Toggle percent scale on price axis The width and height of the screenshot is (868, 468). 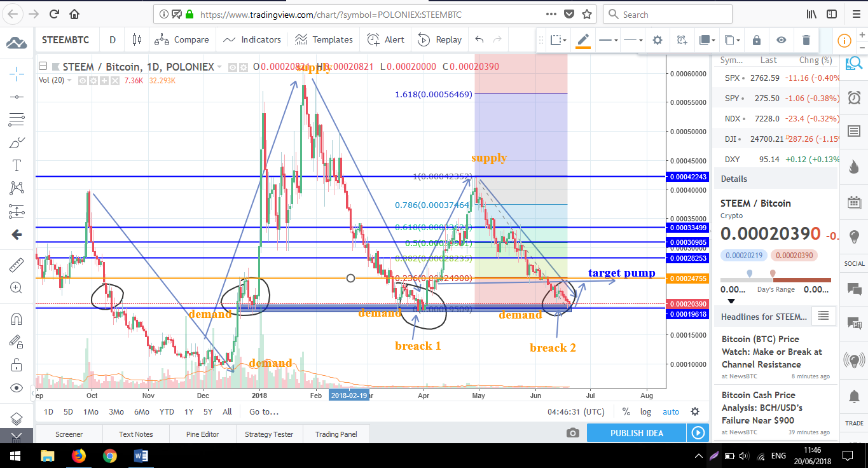pos(626,411)
